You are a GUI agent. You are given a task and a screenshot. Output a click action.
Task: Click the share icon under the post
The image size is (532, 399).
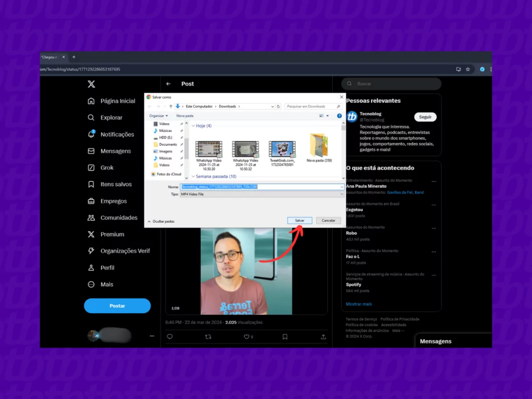(323, 337)
